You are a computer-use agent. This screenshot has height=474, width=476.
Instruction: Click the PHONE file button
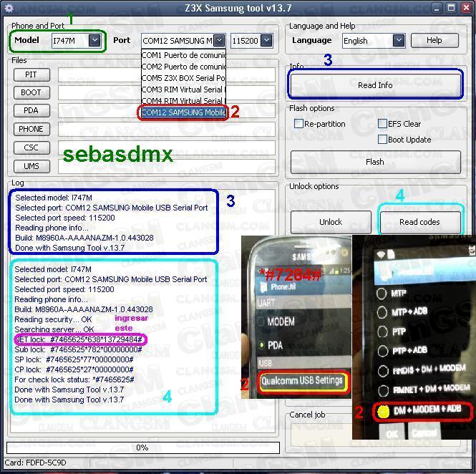(x=31, y=129)
